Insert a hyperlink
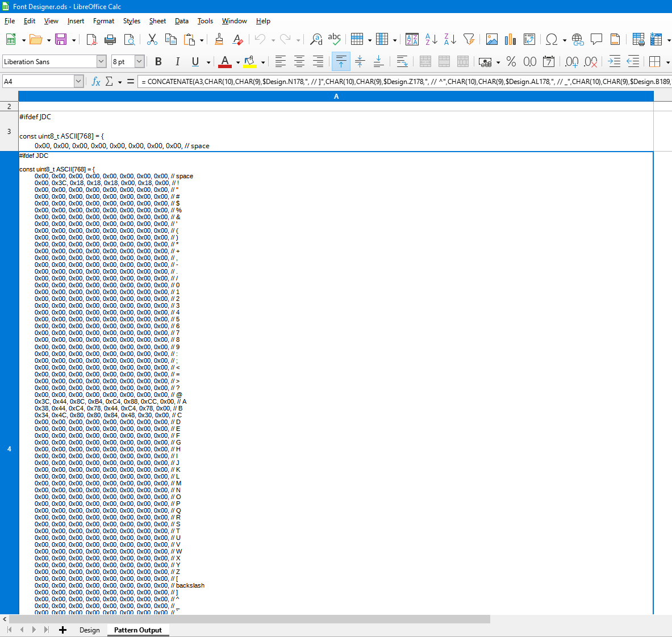This screenshot has width=672, height=637. [578, 40]
